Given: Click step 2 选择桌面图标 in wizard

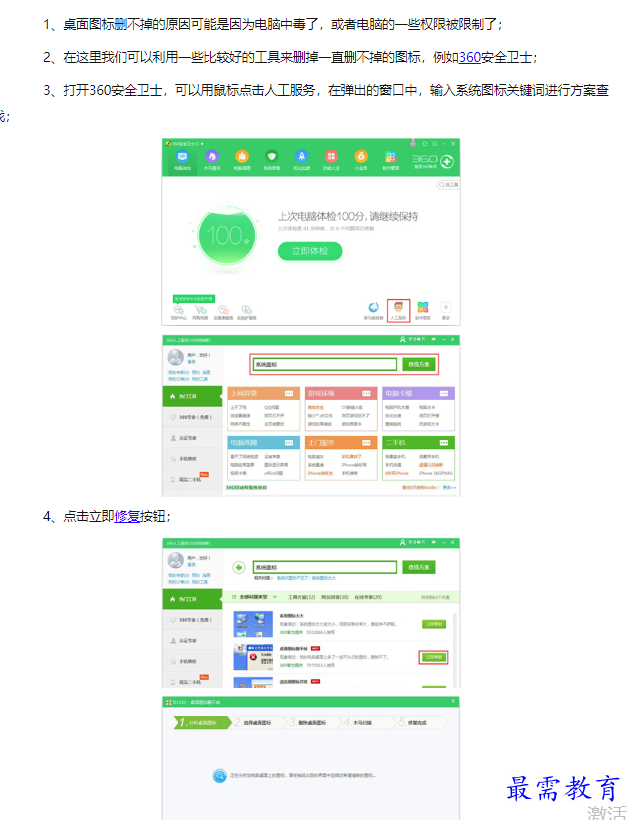Looking at the screenshot, I should [x=258, y=723].
